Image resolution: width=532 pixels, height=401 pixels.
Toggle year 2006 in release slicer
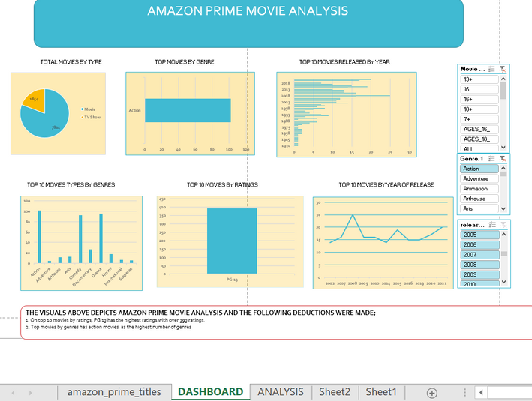479,245
